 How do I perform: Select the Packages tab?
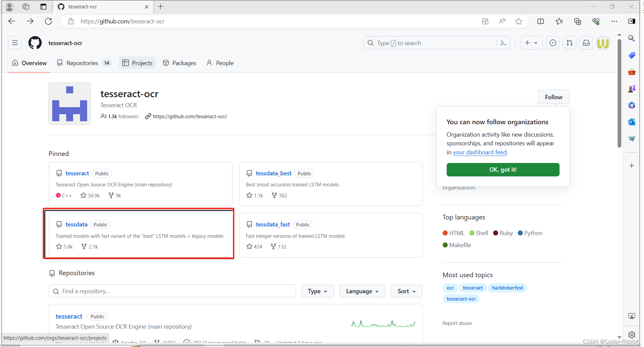180,63
